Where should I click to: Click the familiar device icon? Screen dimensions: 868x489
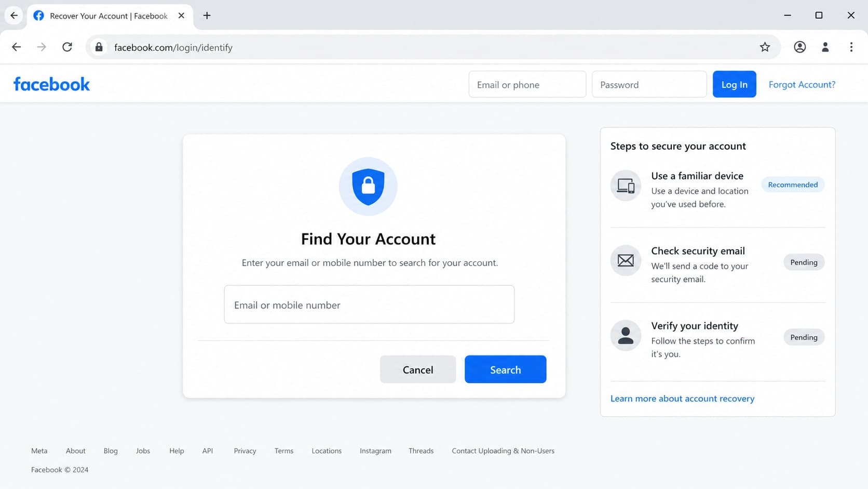(626, 186)
